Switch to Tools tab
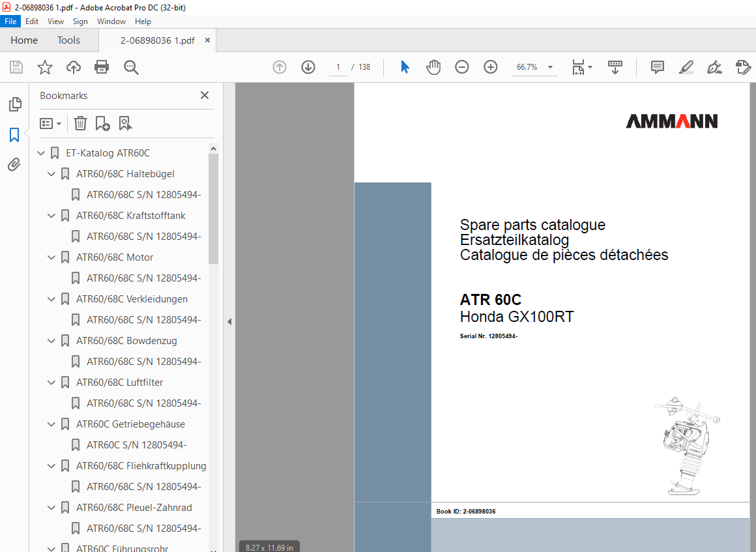756x552 pixels. point(68,40)
